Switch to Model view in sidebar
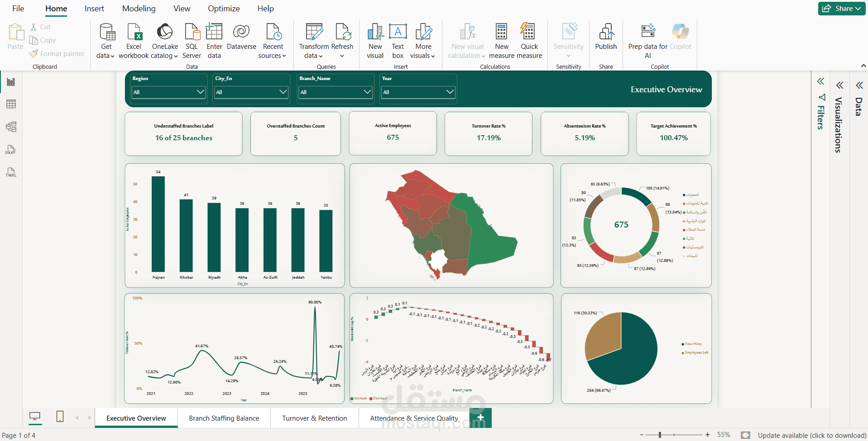 pyautogui.click(x=11, y=127)
